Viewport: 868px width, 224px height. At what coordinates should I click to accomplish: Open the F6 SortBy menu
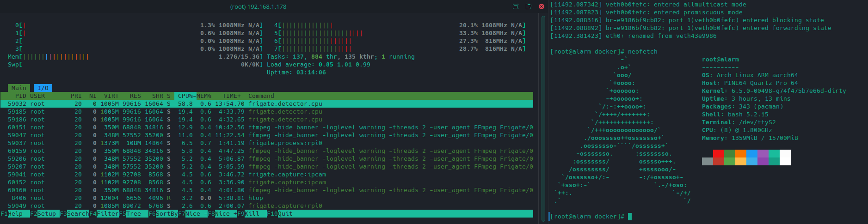(163, 213)
